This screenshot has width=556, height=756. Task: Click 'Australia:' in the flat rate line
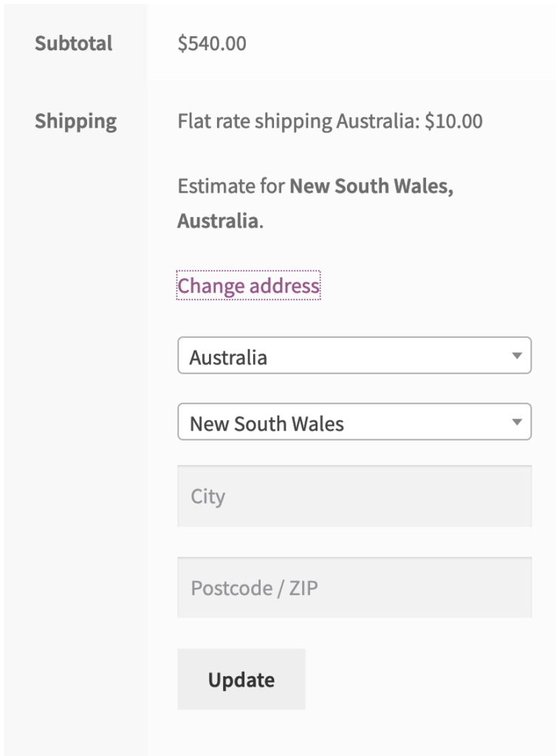[378, 122]
